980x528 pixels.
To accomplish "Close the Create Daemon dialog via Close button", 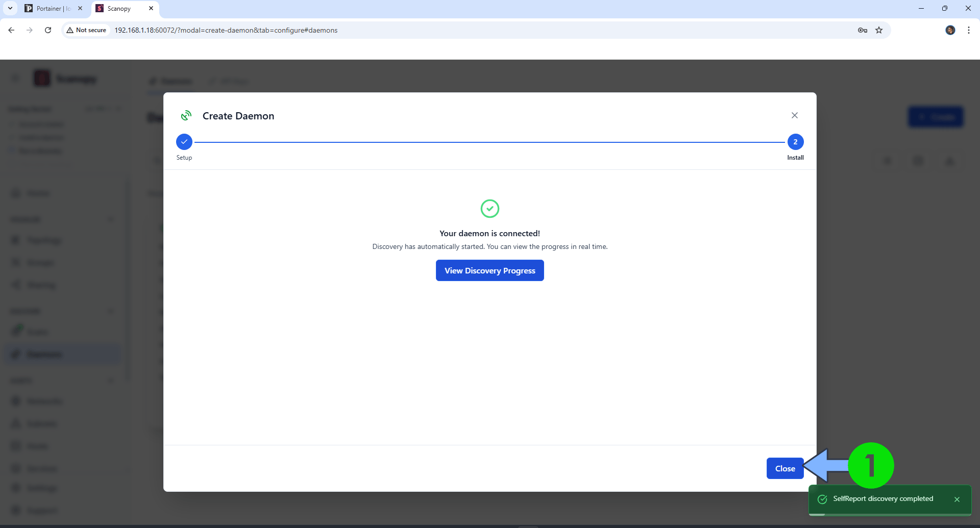I will 785,468.
